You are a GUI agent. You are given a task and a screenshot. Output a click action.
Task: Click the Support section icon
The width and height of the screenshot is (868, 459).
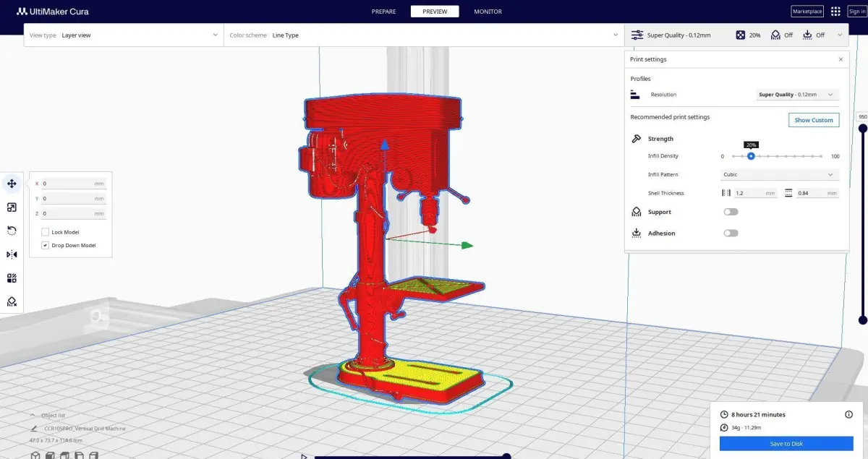636,212
